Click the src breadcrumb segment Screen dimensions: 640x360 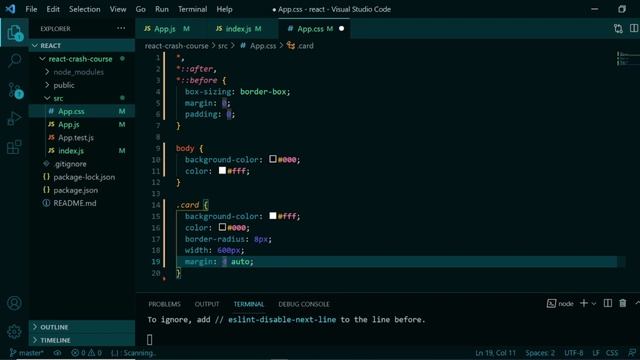pyautogui.click(x=222, y=46)
